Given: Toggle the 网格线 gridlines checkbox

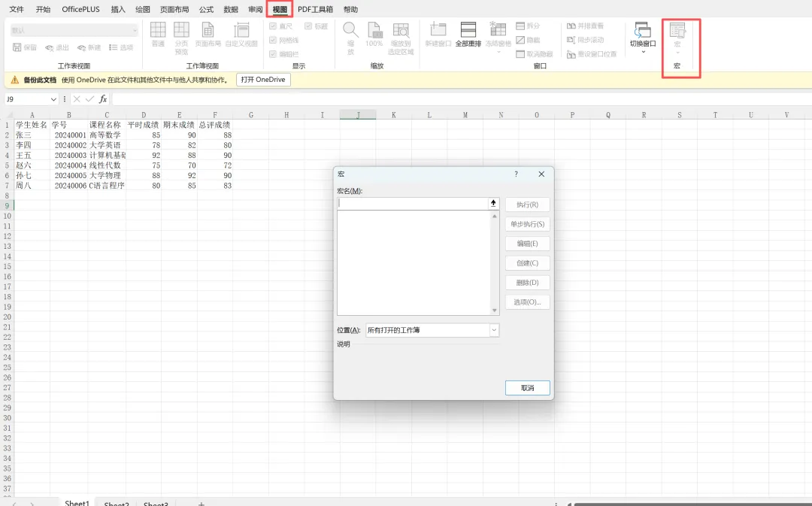Looking at the screenshot, I should pyautogui.click(x=273, y=40).
